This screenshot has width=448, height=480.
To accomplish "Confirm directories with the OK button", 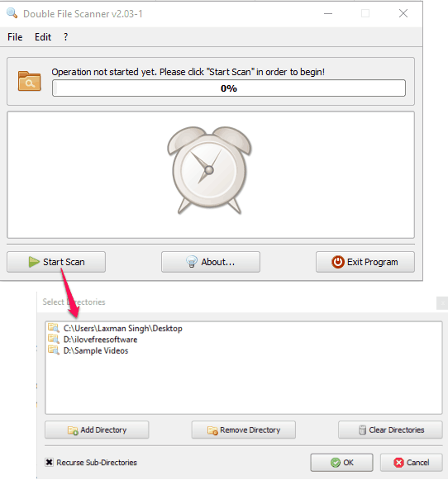I will [x=341, y=463].
